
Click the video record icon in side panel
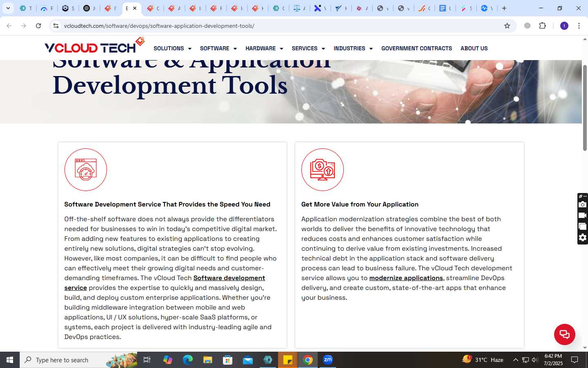click(x=583, y=215)
